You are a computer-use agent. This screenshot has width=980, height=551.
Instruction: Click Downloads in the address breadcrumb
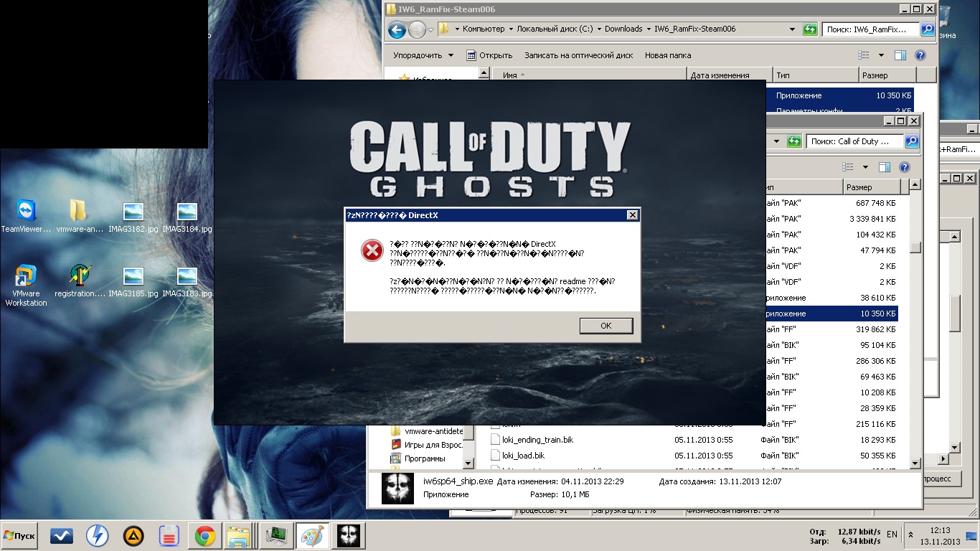623,29
